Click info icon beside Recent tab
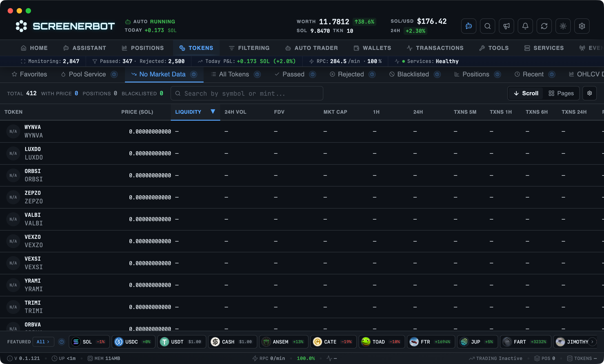This screenshot has width=604, height=364. click(552, 74)
